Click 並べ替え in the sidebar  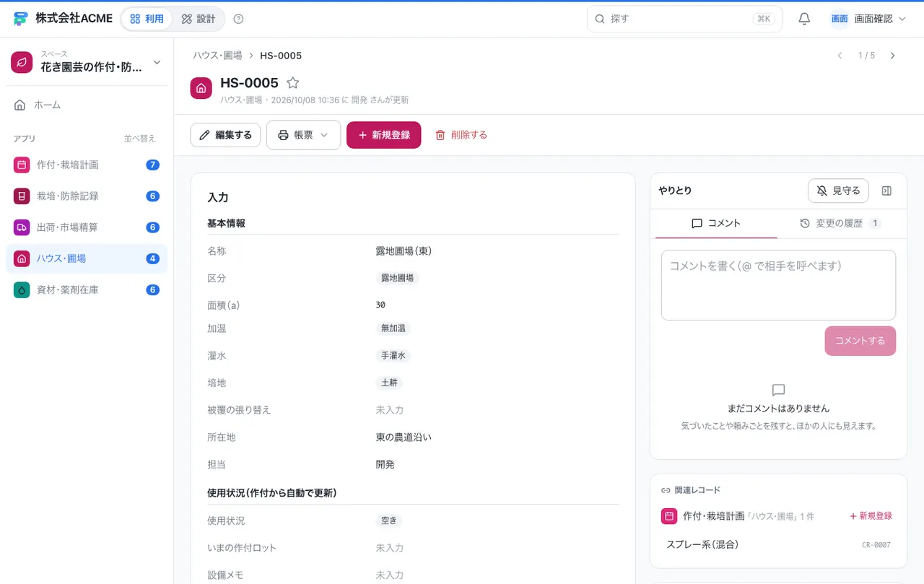click(140, 139)
